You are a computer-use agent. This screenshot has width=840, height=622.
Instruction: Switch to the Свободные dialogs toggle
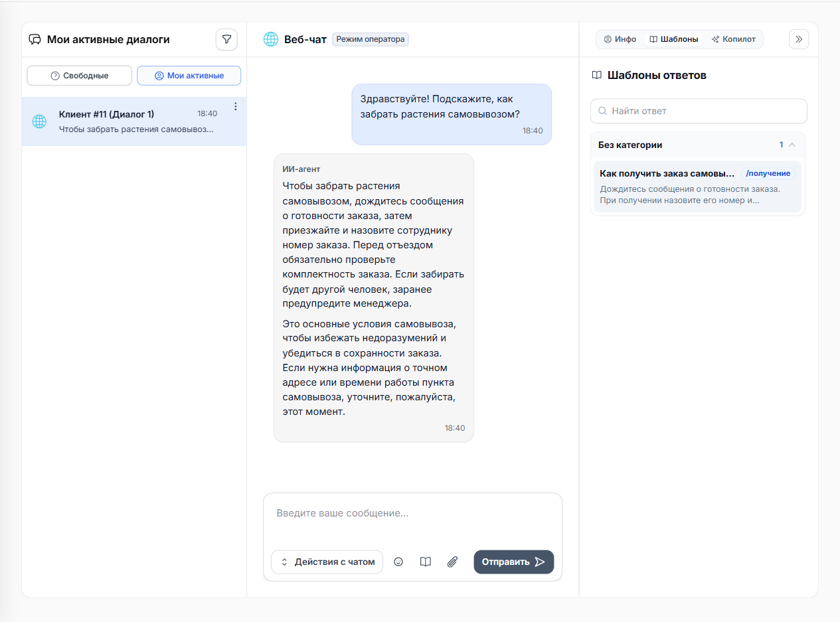pos(80,76)
